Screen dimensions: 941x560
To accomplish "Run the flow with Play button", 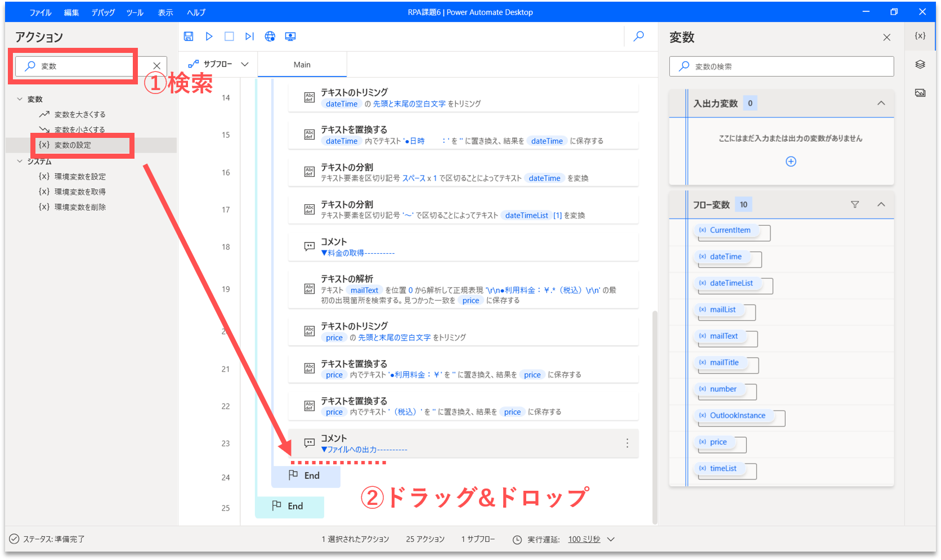I will click(209, 37).
